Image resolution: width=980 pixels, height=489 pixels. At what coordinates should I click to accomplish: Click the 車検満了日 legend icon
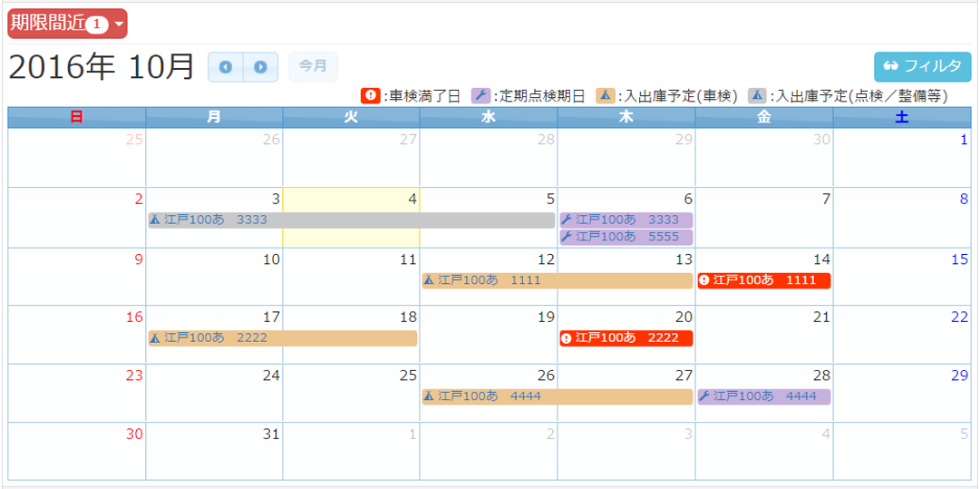(370, 95)
